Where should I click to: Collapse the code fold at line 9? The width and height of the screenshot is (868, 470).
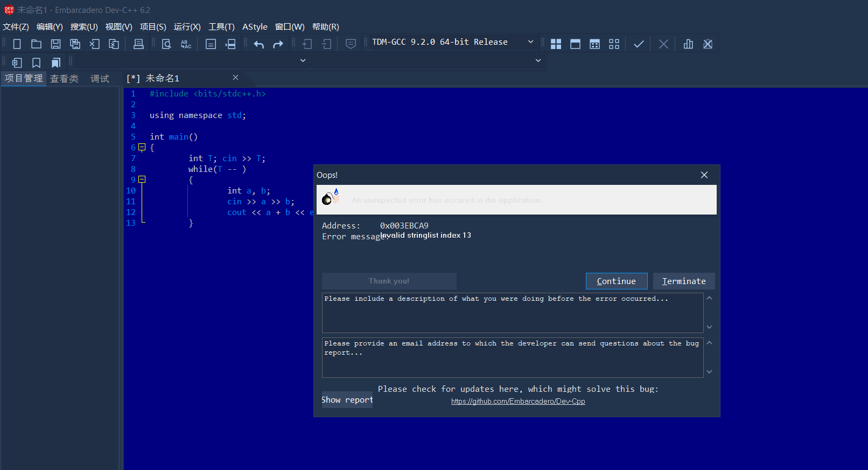[x=142, y=179]
